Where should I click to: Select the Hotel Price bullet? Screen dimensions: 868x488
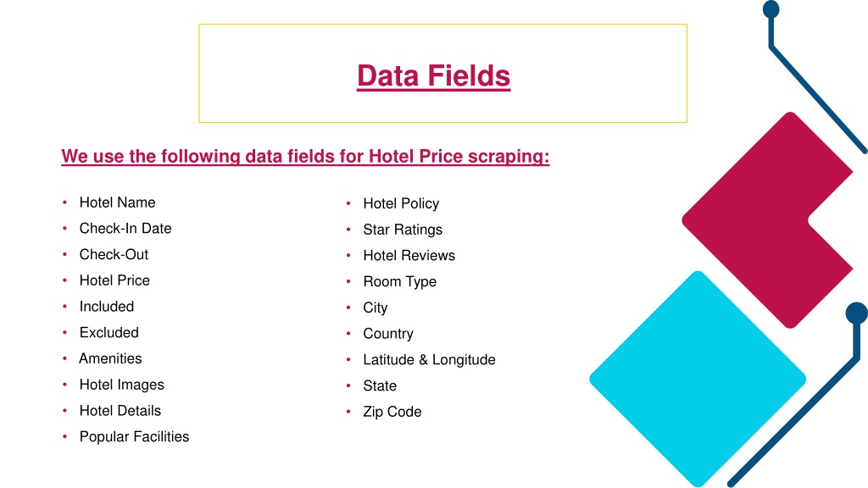[x=114, y=280]
